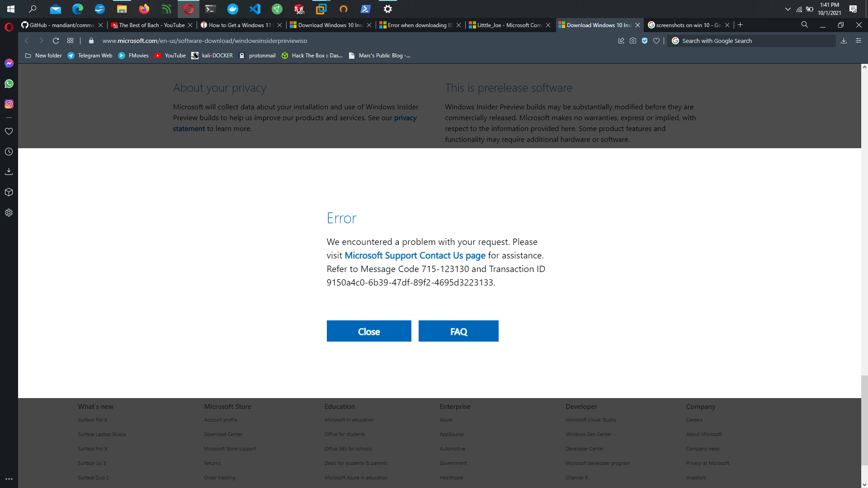Open sidebar Settings gear icon

tap(9, 213)
